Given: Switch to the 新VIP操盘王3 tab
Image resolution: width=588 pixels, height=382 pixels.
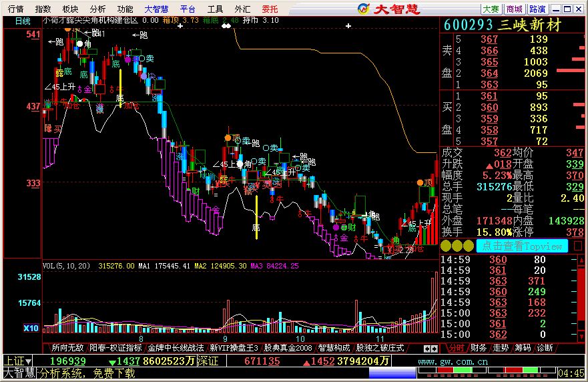Looking at the screenshot, I should [234, 348].
